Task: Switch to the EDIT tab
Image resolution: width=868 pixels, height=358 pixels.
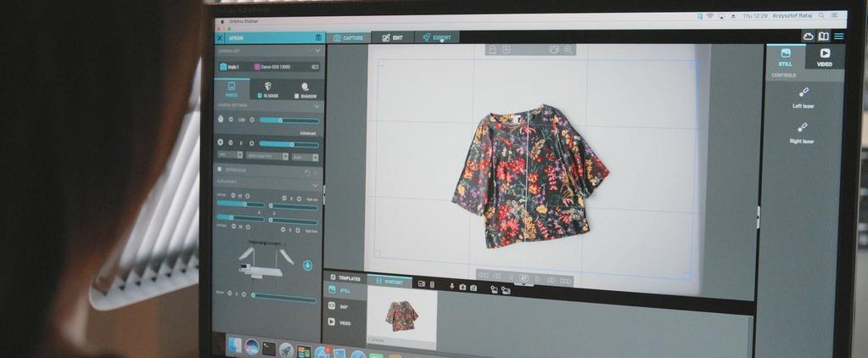Action: (393, 37)
